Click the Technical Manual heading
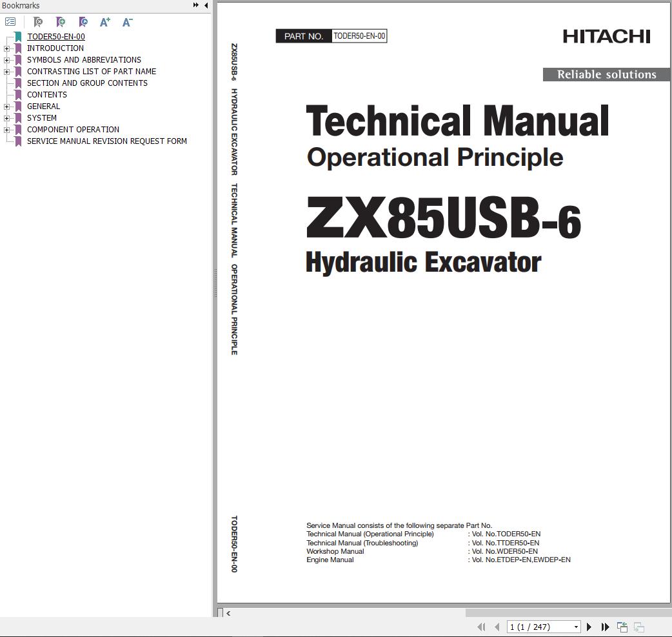This screenshot has width=672, height=637. pyautogui.click(x=457, y=121)
